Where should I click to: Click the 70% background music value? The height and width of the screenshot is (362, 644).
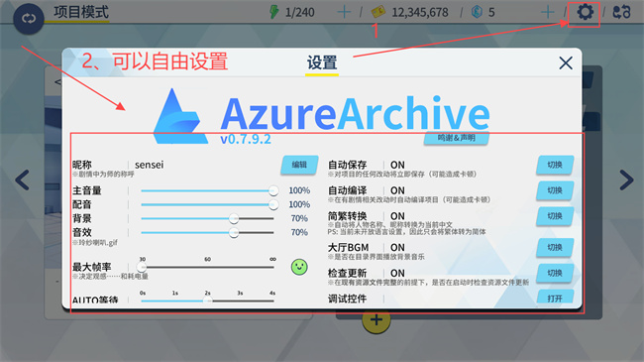pyautogui.click(x=299, y=218)
